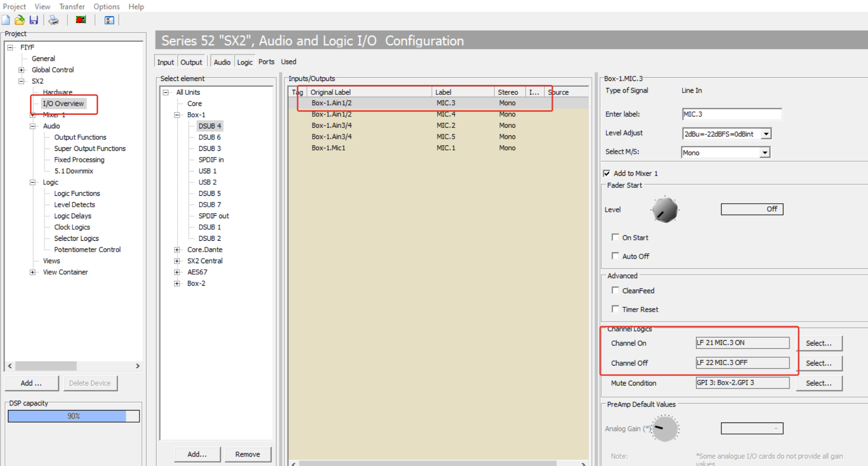Switch to the Output tab
The height and width of the screenshot is (466, 868).
191,62
